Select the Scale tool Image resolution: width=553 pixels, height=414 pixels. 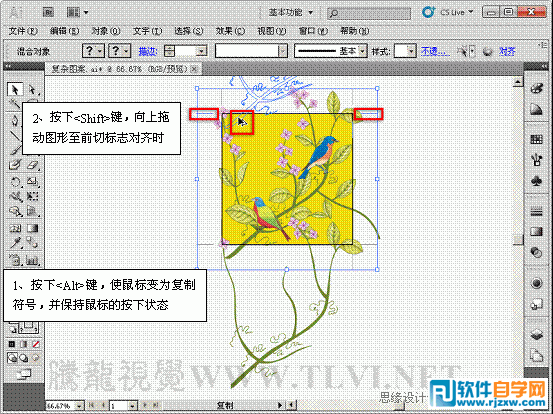tap(33, 182)
